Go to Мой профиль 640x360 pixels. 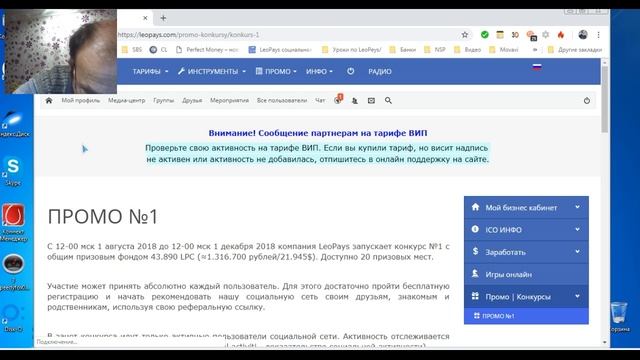80,100
